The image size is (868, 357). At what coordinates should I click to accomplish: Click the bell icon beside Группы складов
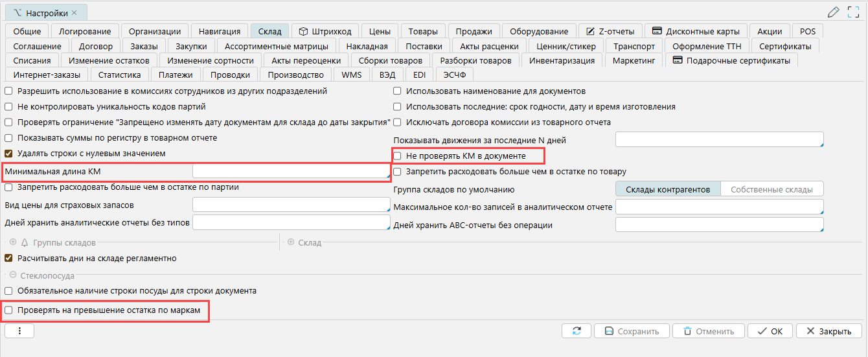point(25,242)
